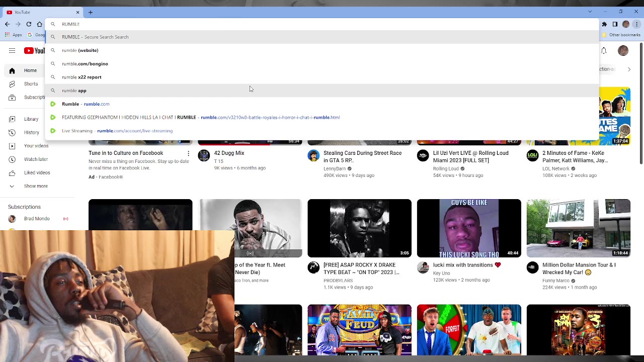Open the 'GUYS BE LIKE' lucki thumbnail
Image resolution: width=644 pixels, height=362 pixels.
[x=469, y=228]
